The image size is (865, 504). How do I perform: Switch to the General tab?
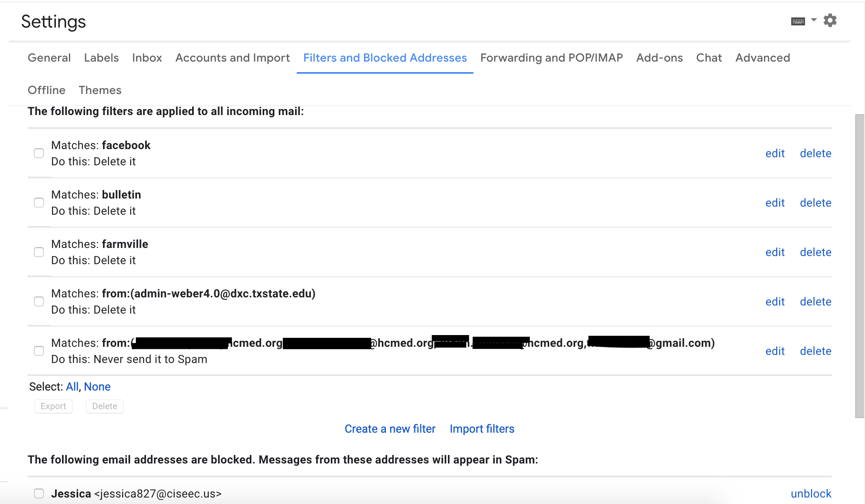[49, 58]
